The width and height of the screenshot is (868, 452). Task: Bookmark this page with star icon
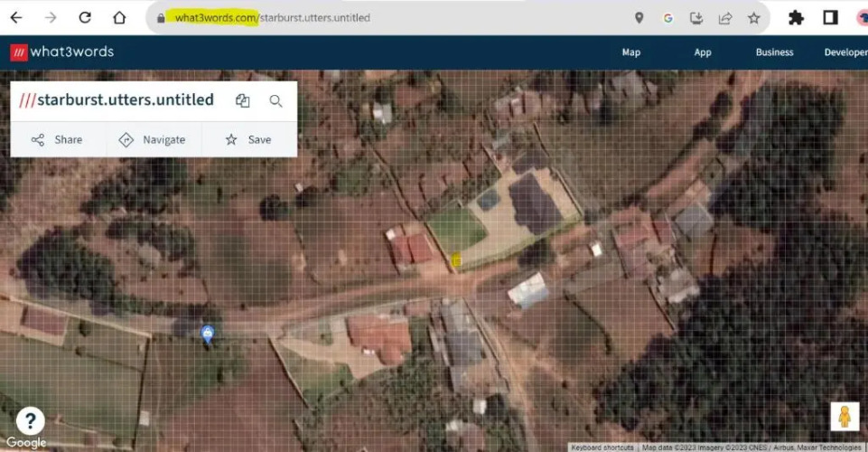coord(753,17)
